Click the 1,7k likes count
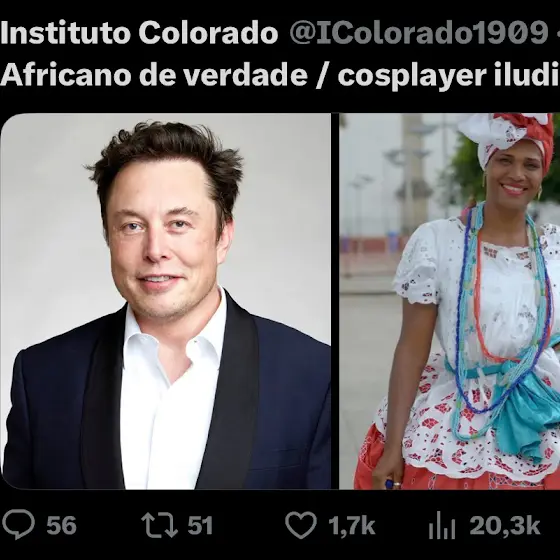 pyautogui.click(x=351, y=526)
